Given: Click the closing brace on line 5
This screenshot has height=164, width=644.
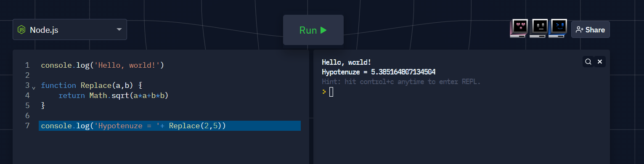Looking at the screenshot, I should click(x=43, y=106).
